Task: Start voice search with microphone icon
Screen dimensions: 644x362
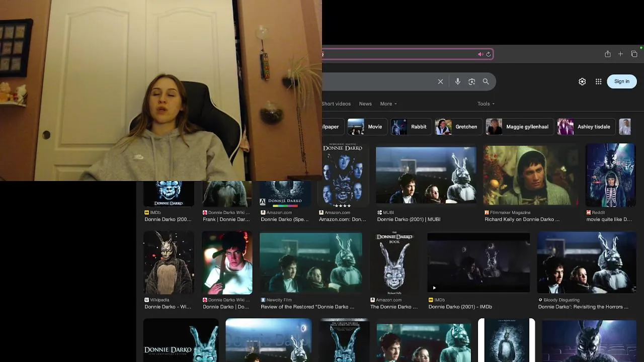Action: (x=457, y=81)
